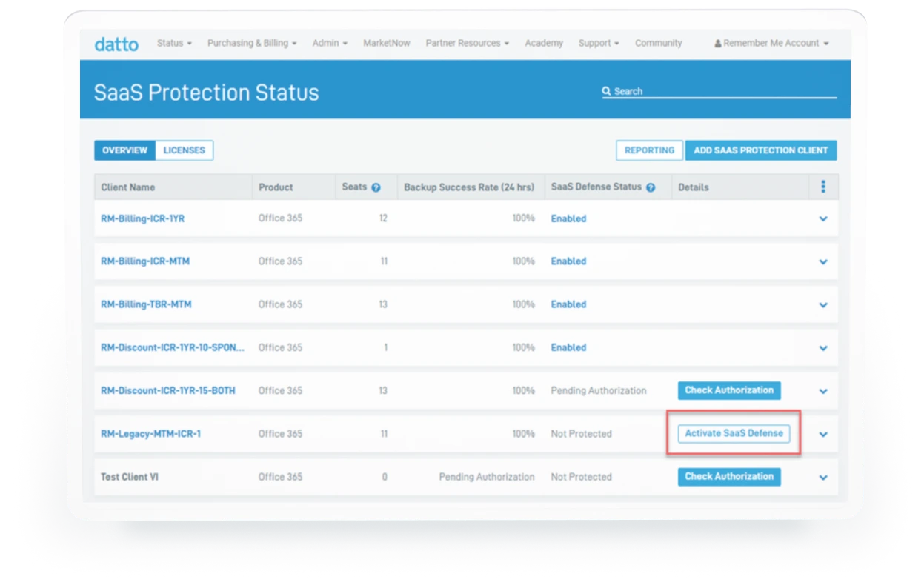
Task: Click Pending Authorization backup rate of Test Client VI
Action: (487, 477)
